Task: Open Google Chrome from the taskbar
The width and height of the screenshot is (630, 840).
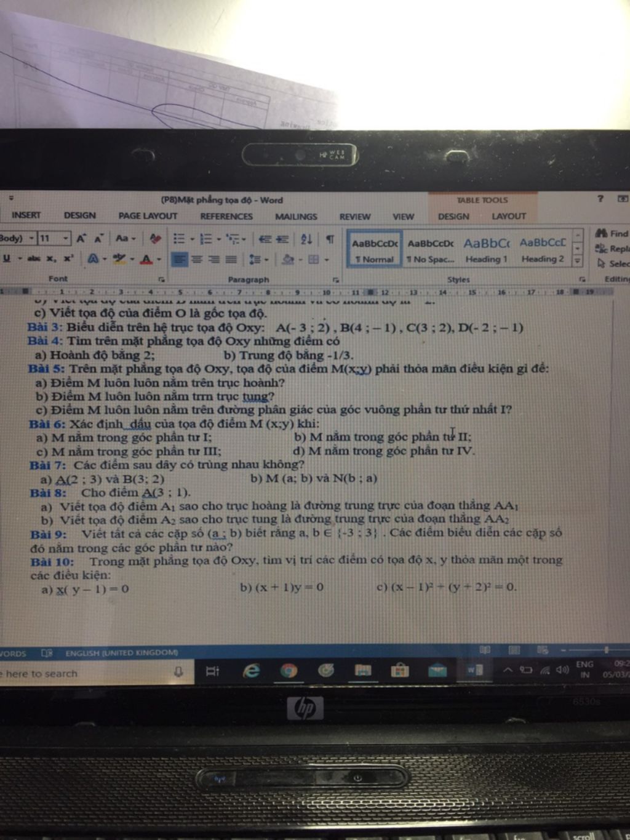Action: tap(289, 671)
